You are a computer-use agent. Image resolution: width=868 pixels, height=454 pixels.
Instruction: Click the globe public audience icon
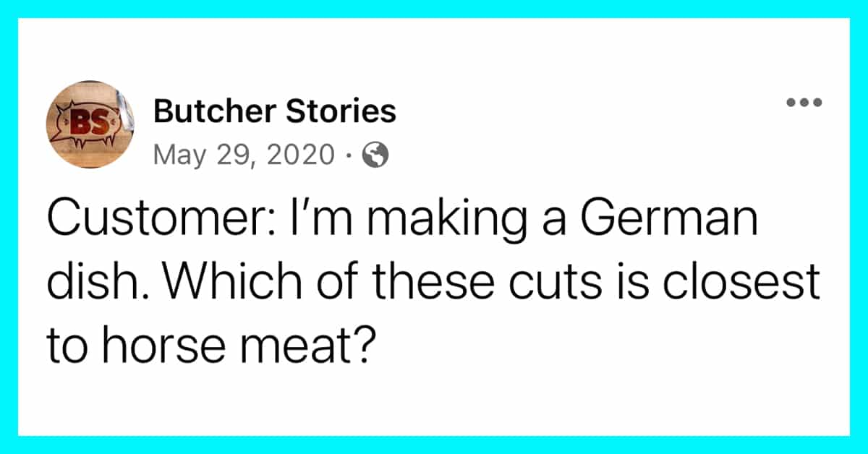(376, 154)
